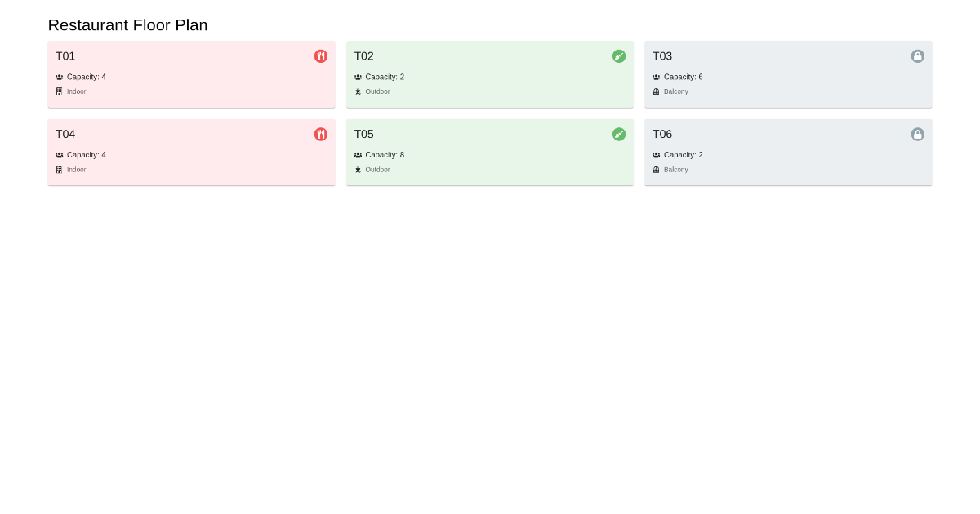Click the capacity people icon on T01
The height and width of the screenshot is (514, 980).
pyautogui.click(x=58, y=77)
